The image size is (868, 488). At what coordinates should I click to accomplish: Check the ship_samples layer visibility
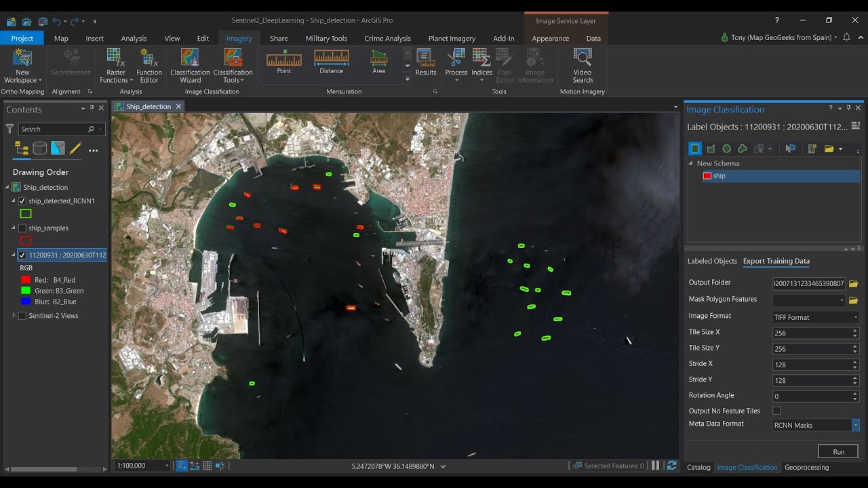click(22, 228)
